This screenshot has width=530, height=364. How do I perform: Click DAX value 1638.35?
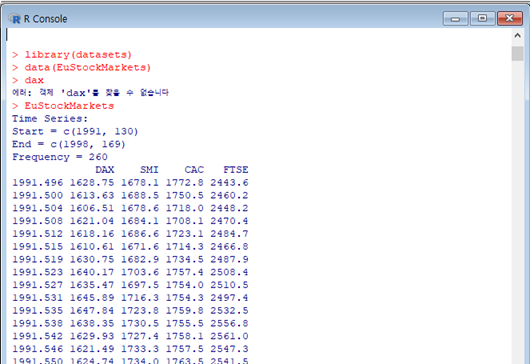(92, 323)
